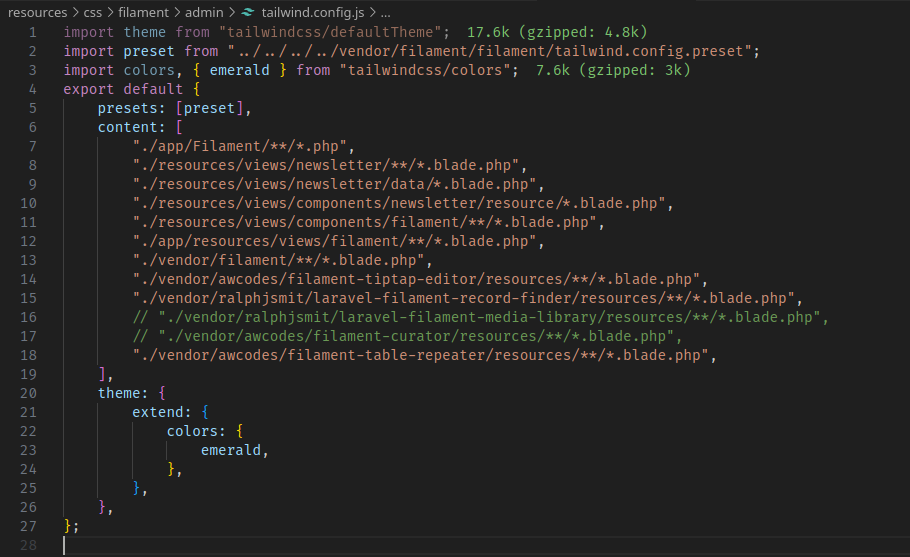Click the laravel-filament-record-finder path line
The height and width of the screenshot is (557, 910).
(x=463, y=298)
